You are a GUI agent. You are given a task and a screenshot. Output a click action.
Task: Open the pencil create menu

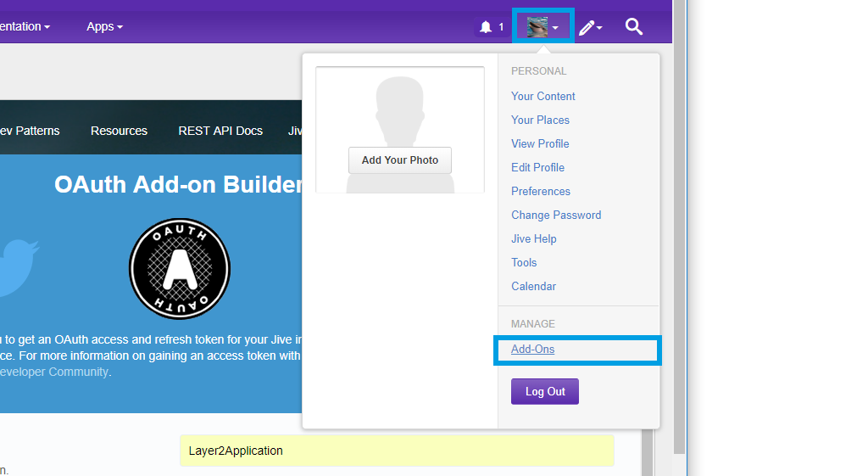tap(590, 27)
